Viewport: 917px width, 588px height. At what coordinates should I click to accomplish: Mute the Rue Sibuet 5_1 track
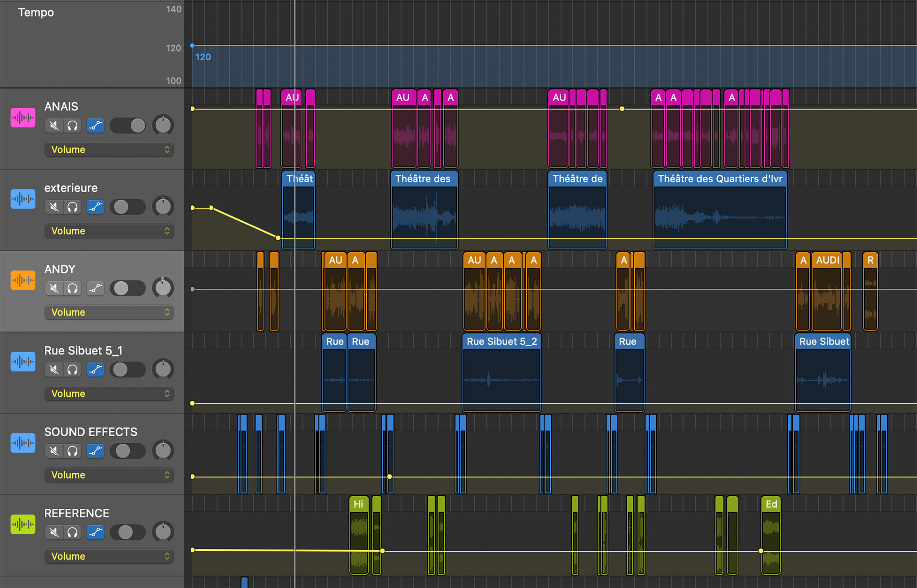(54, 370)
